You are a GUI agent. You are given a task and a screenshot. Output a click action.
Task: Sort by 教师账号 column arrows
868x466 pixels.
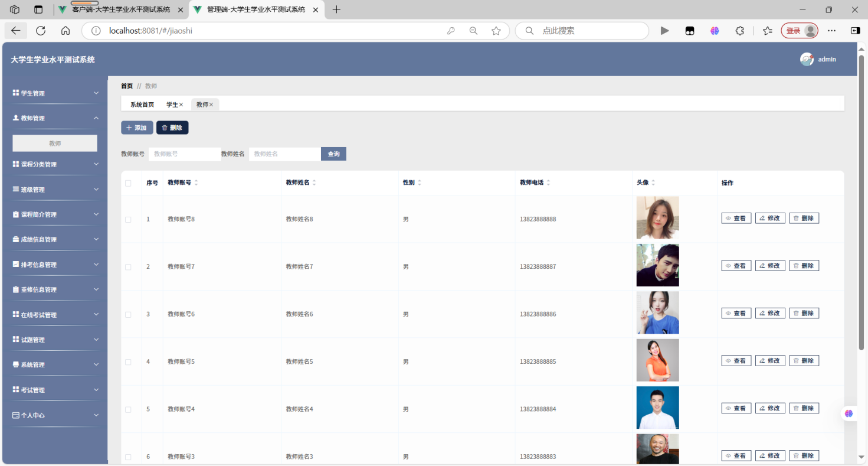click(196, 183)
